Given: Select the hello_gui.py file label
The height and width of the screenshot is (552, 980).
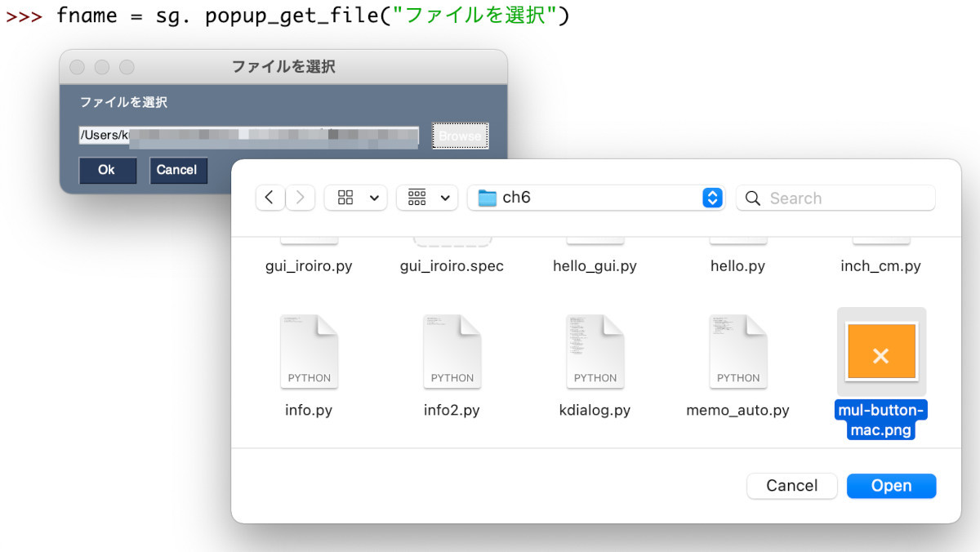Looking at the screenshot, I should [x=595, y=266].
